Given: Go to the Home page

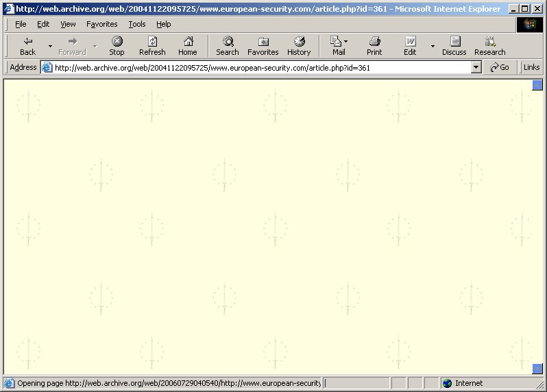Looking at the screenshot, I should click(187, 46).
